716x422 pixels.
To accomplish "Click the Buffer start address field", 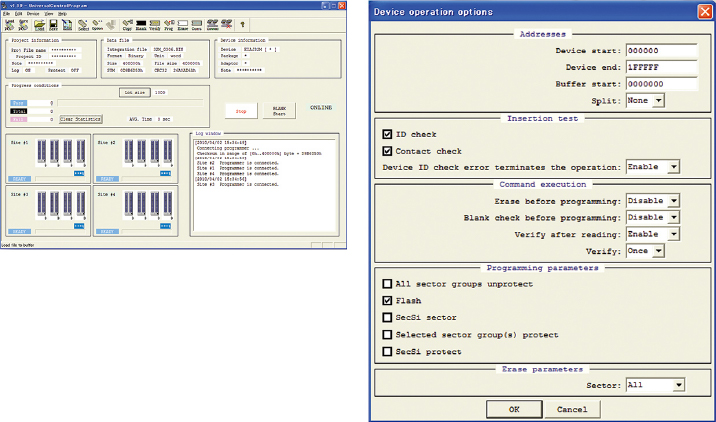I will click(x=662, y=84).
